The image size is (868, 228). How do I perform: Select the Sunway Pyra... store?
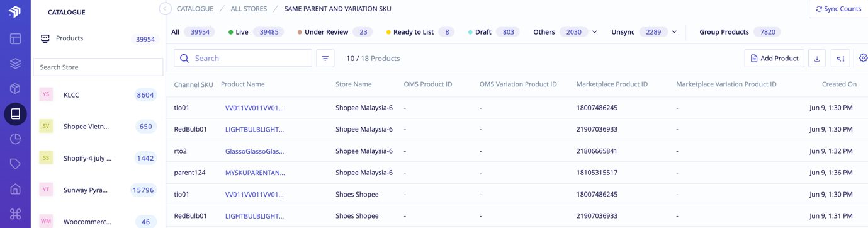click(x=98, y=190)
